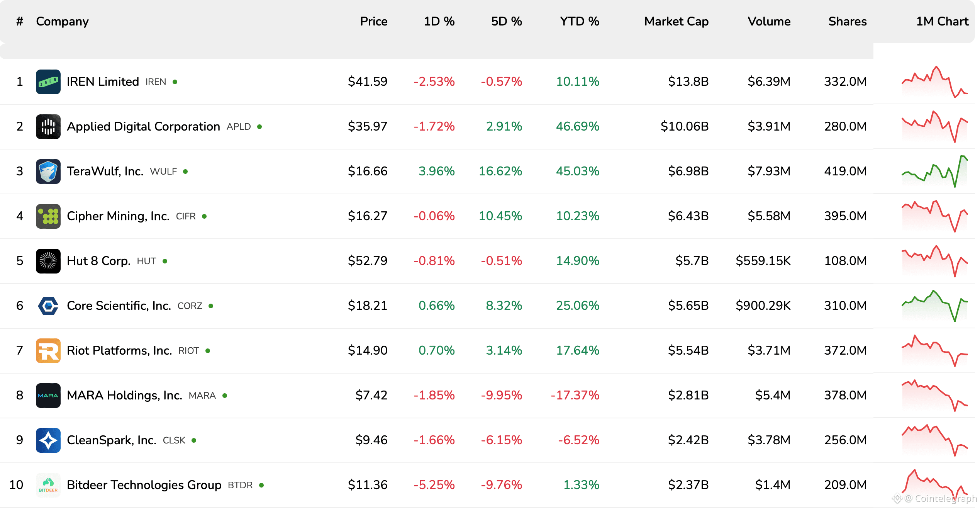
Task: Open the Bitdeer Technologies Group link
Action: (144, 485)
